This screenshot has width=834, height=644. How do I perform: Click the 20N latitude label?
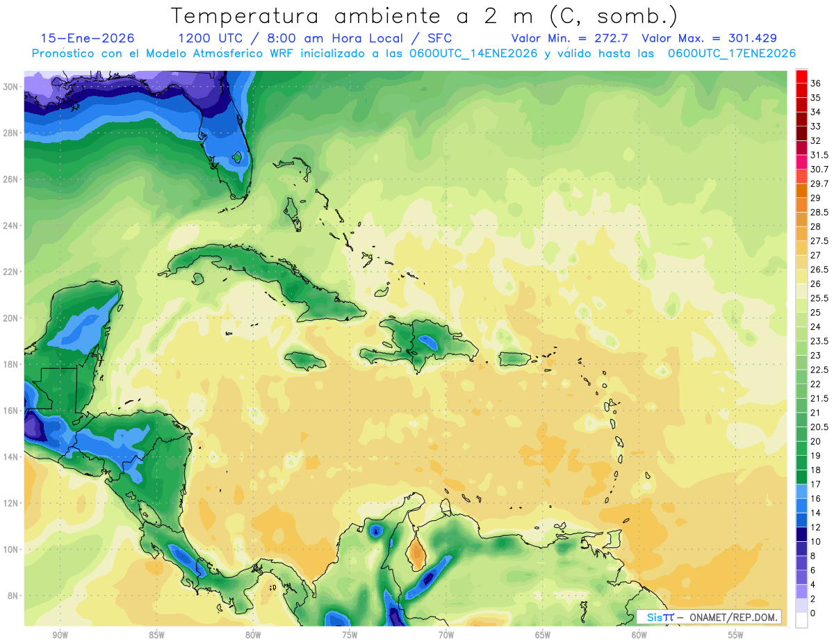tap(12, 318)
